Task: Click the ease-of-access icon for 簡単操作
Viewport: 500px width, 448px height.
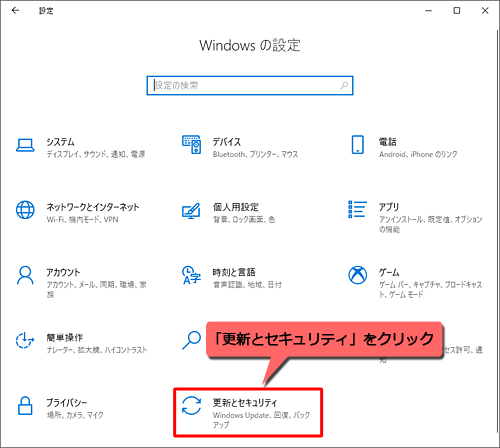Action: (x=25, y=340)
